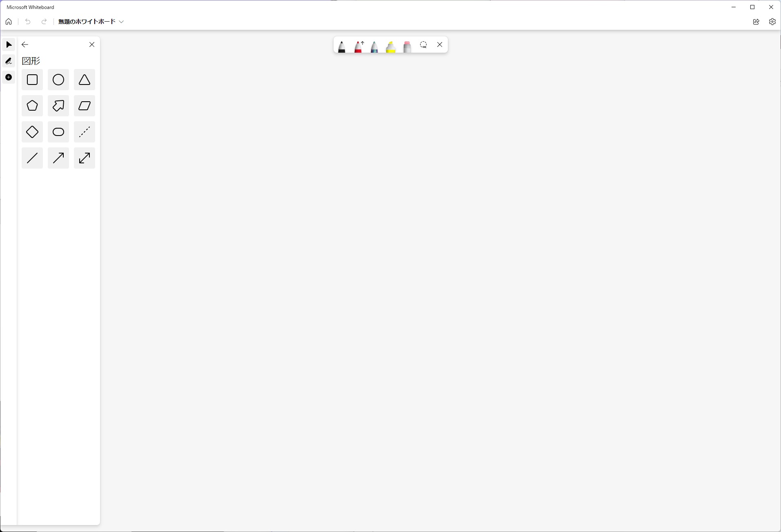Activate the select pointer tool
The image size is (781, 532).
pyautogui.click(x=9, y=45)
